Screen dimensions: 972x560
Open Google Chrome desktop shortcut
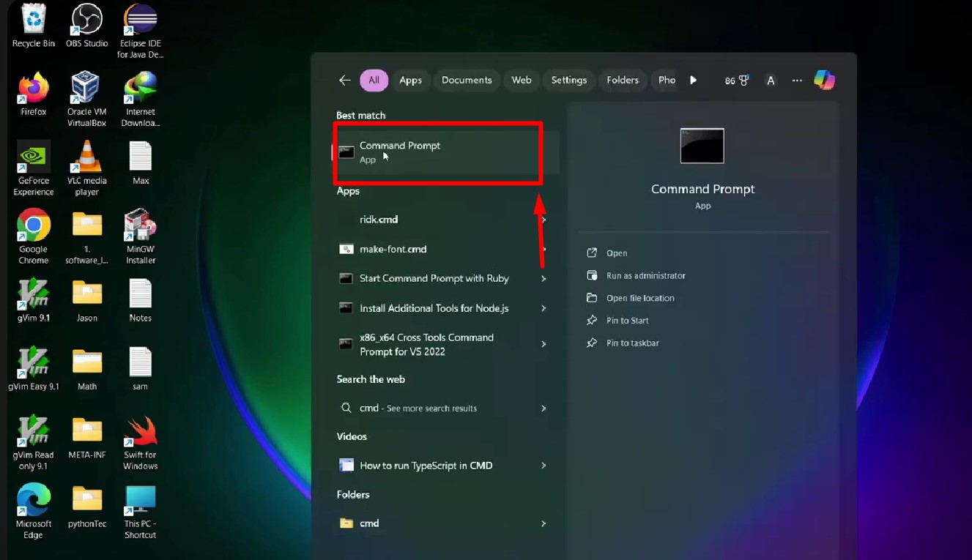click(x=34, y=226)
